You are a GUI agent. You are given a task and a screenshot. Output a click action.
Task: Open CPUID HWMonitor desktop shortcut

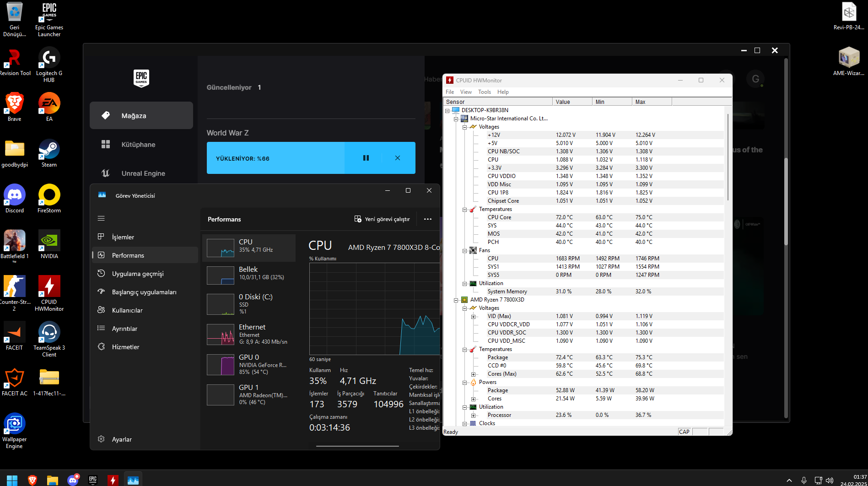(49, 293)
